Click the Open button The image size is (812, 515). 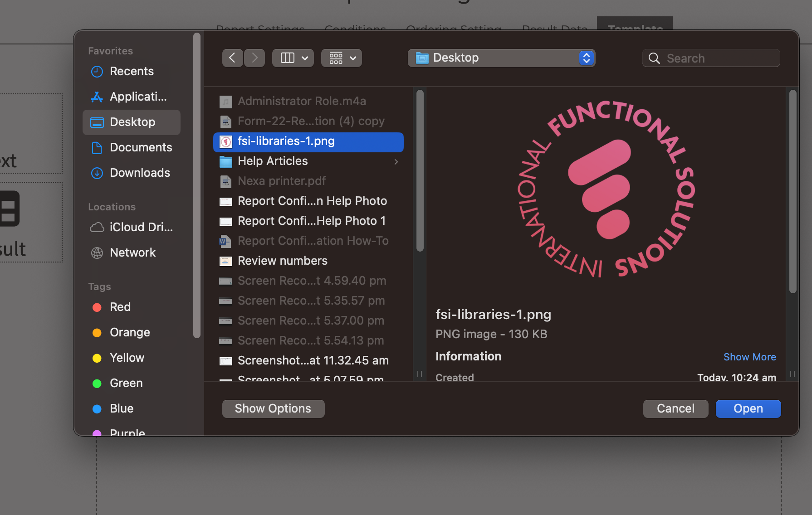pos(748,409)
